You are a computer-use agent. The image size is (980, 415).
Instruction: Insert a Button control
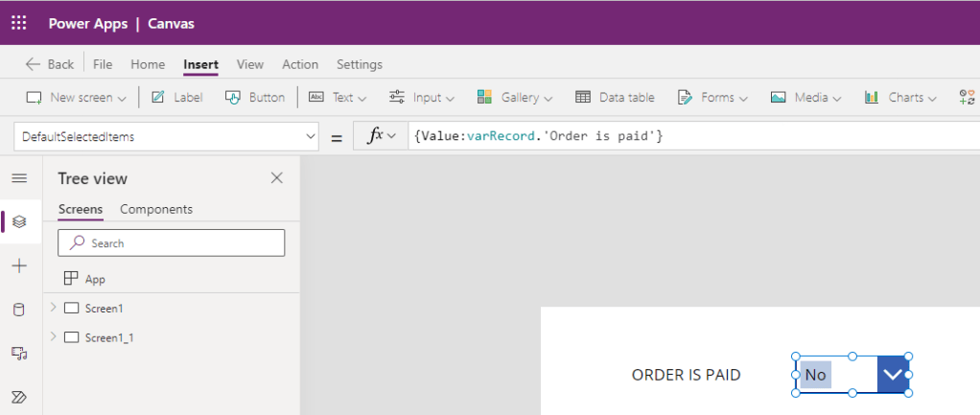click(255, 98)
